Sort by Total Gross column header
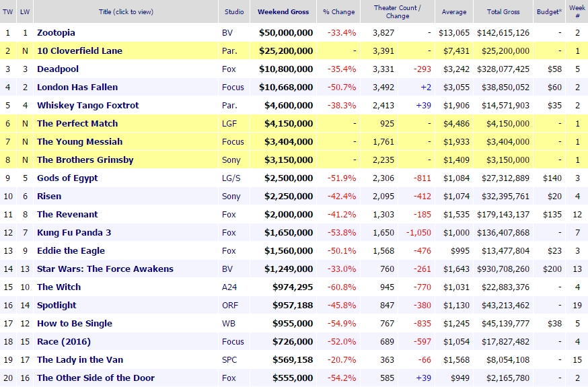 point(503,11)
